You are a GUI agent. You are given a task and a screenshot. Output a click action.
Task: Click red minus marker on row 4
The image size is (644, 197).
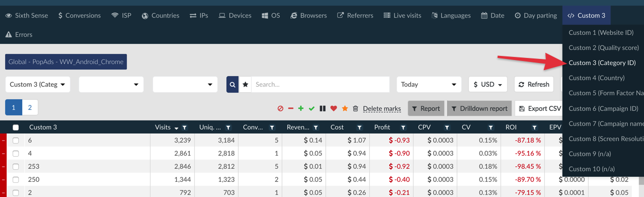(3, 153)
